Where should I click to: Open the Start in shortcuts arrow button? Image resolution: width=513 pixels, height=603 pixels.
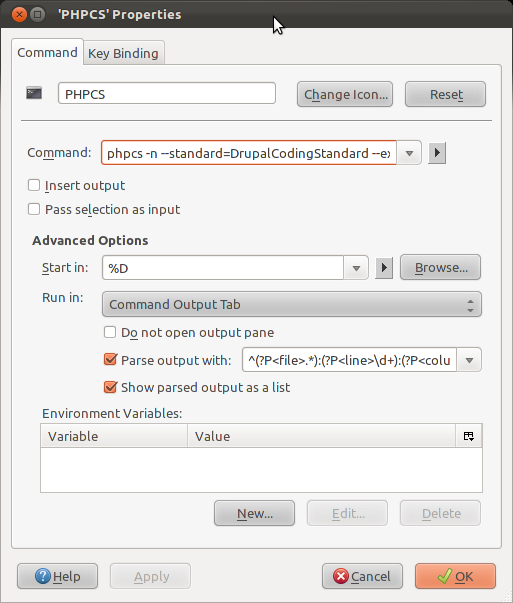click(384, 268)
